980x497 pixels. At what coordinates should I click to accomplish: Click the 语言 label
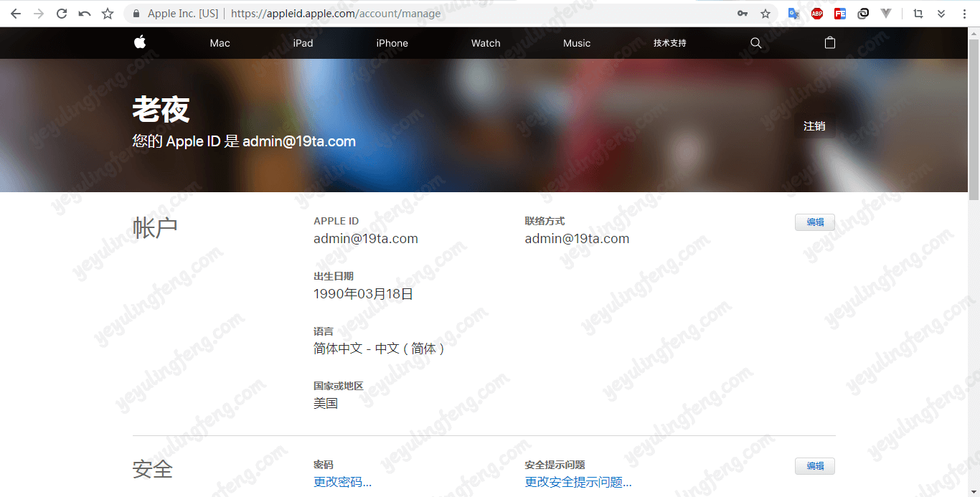(x=324, y=331)
